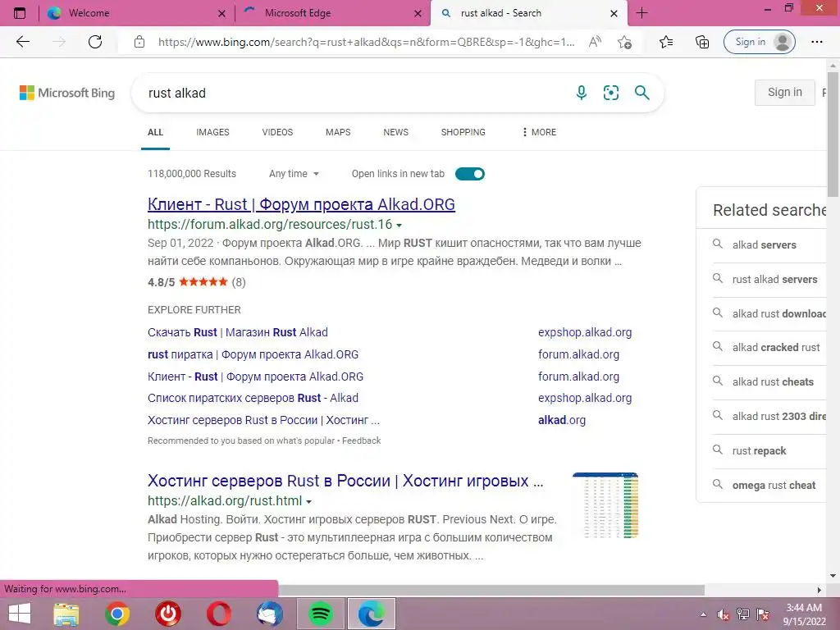This screenshot has width=840, height=630.
Task: Click the refresh page icon
Action: point(95,42)
